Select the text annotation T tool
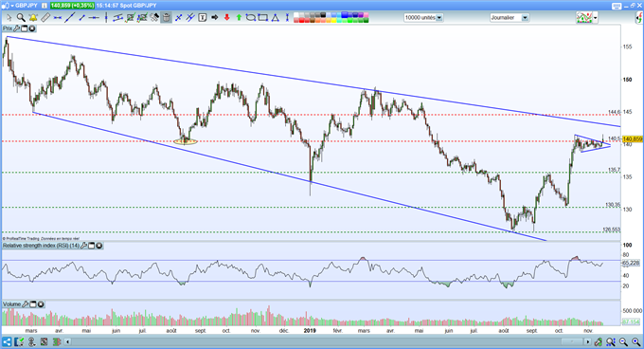 [202, 18]
